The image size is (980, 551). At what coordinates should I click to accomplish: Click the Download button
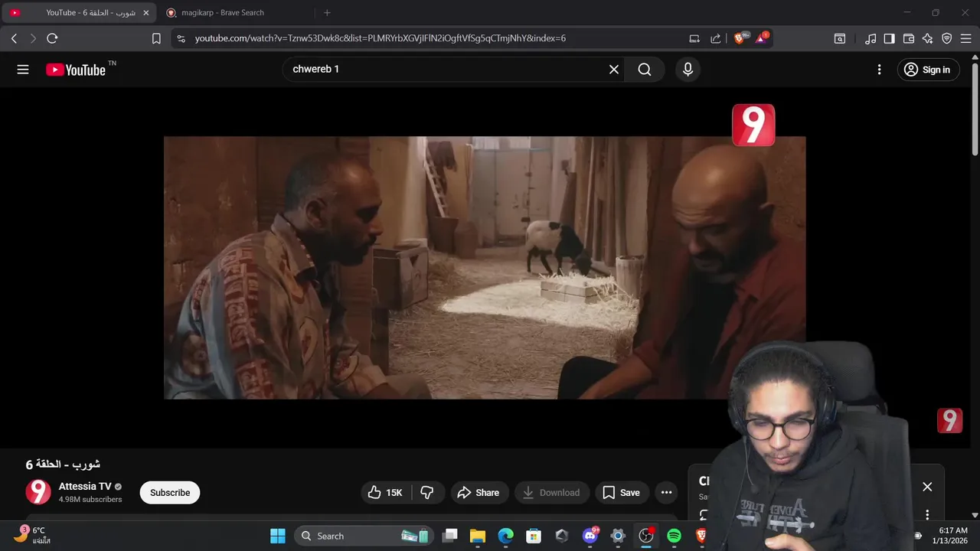[550, 493]
